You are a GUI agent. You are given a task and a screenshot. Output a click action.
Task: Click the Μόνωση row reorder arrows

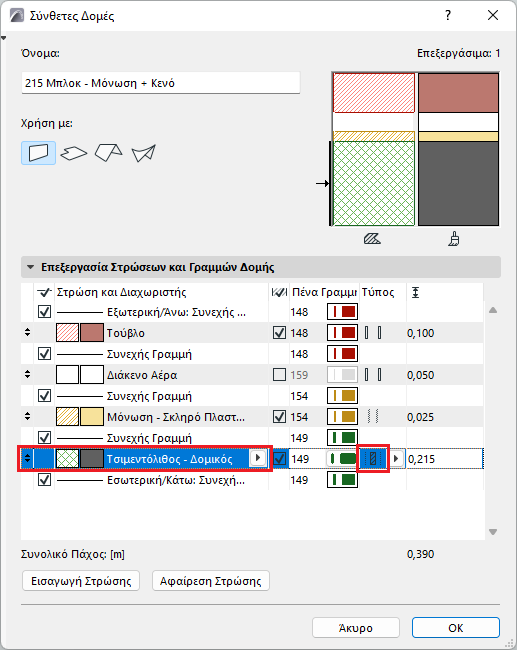[x=27, y=416]
